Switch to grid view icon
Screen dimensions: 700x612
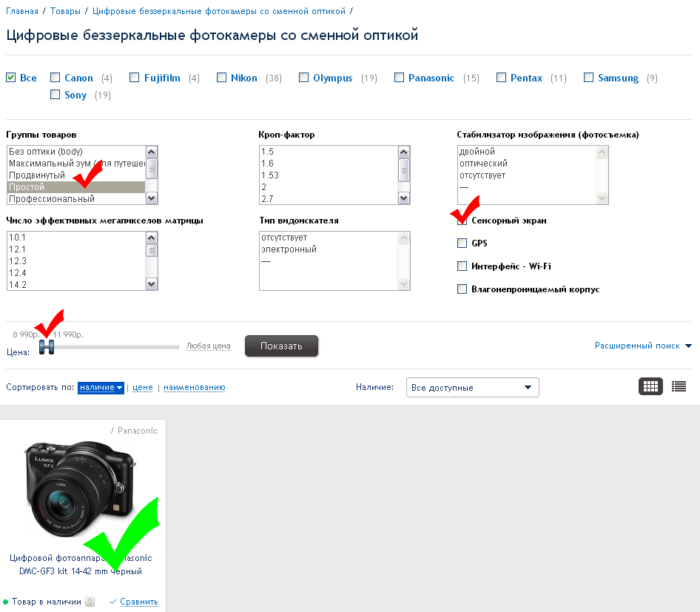point(650,386)
